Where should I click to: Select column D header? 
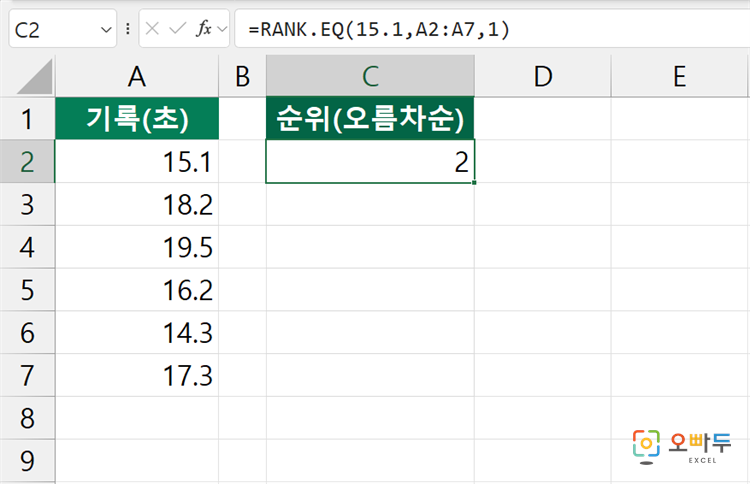point(543,77)
